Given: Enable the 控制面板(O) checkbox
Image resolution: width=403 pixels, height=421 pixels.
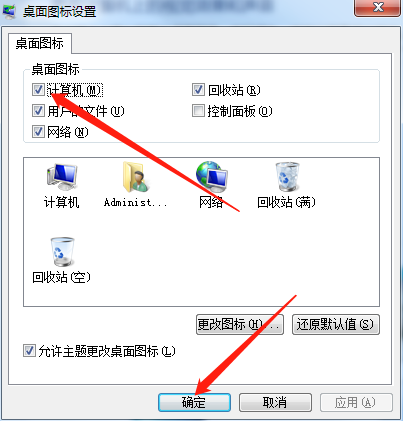Looking at the screenshot, I should (x=198, y=111).
